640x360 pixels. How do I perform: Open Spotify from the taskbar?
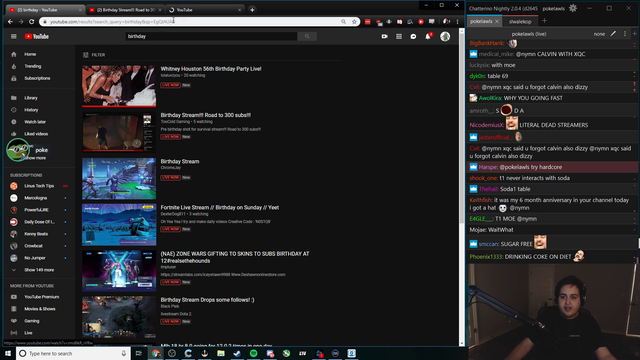253,353
